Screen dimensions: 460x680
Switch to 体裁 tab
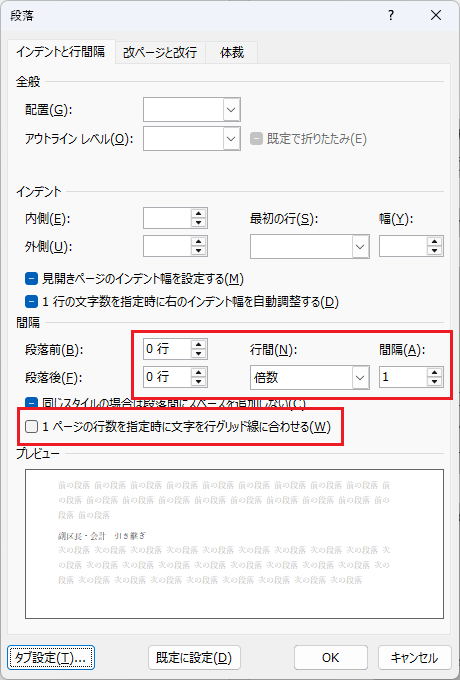232,52
